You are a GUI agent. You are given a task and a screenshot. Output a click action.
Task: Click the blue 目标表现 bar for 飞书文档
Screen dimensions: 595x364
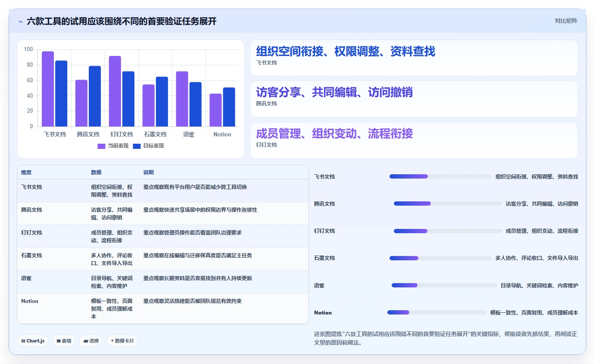61,94
